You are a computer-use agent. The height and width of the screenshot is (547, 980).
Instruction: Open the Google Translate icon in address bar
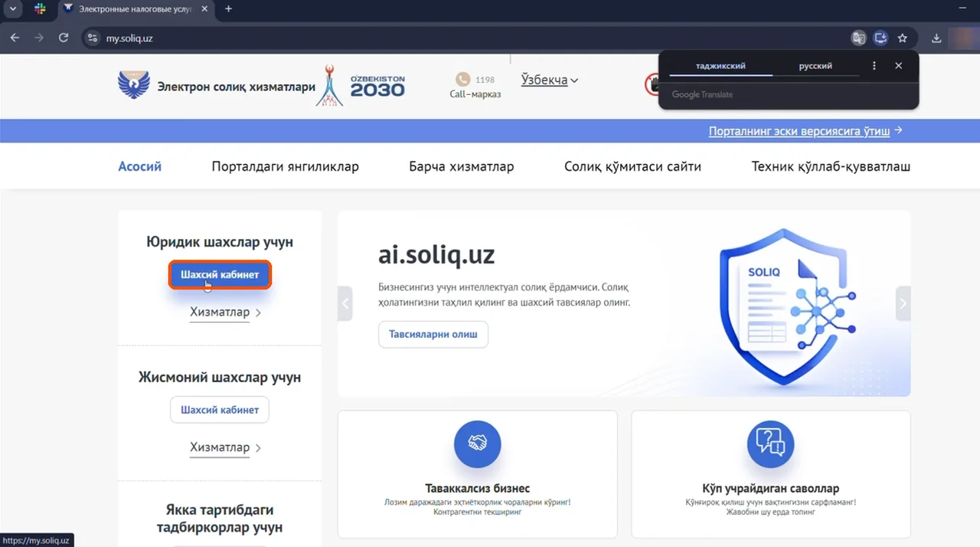[859, 38]
